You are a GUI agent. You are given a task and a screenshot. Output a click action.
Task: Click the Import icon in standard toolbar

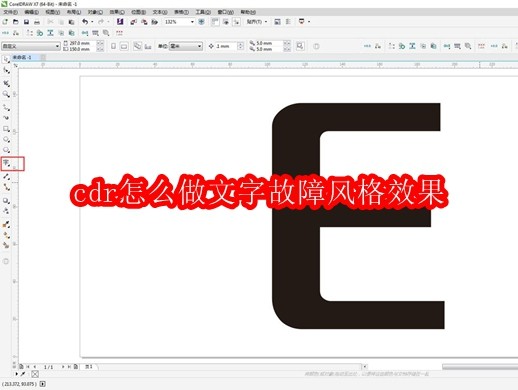tap(133, 22)
